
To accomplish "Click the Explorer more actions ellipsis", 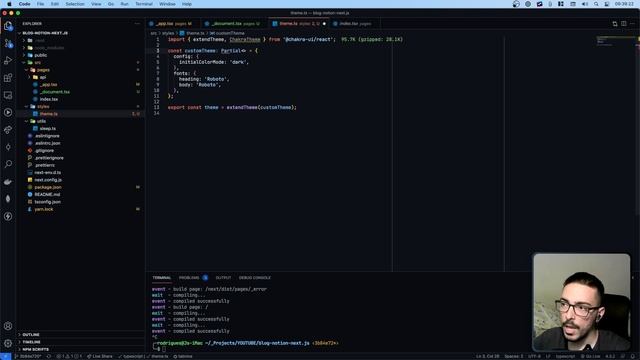I will (x=137, y=24).
